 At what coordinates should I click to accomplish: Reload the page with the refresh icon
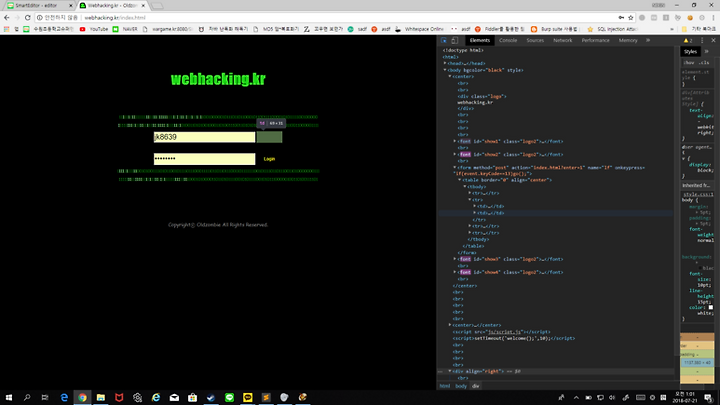pyautogui.click(x=28, y=17)
